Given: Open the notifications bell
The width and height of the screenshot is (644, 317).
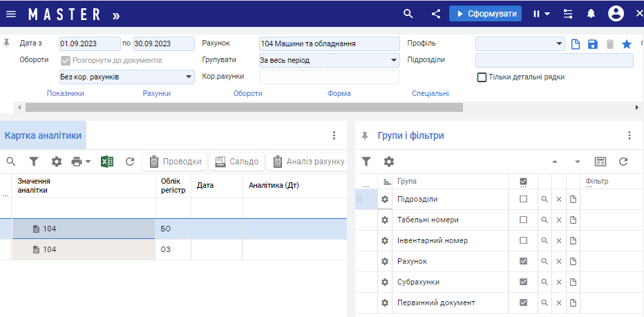Looking at the screenshot, I should (x=591, y=14).
